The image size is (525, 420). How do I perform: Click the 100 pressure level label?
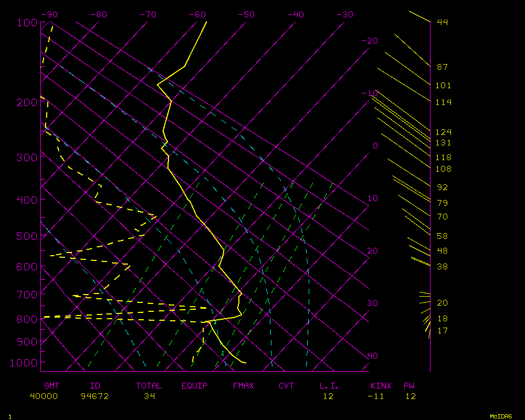[27, 23]
